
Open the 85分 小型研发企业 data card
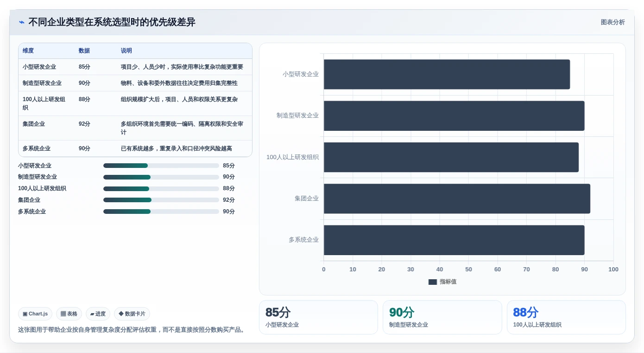point(318,317)
